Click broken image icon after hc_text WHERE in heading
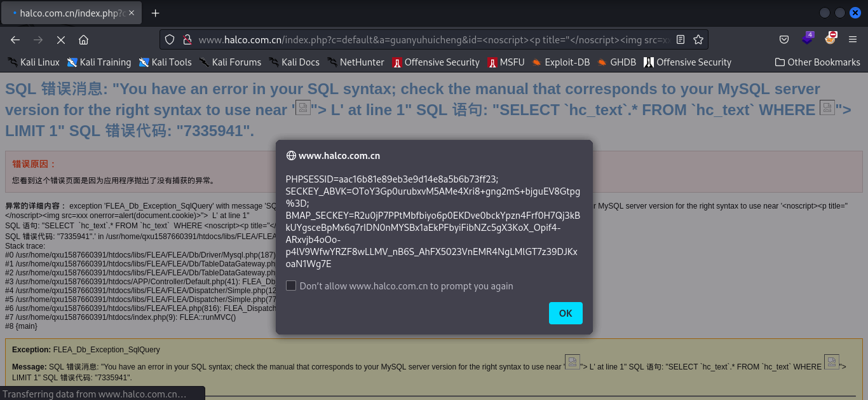 pyautogui.click(x=827, y=108)
